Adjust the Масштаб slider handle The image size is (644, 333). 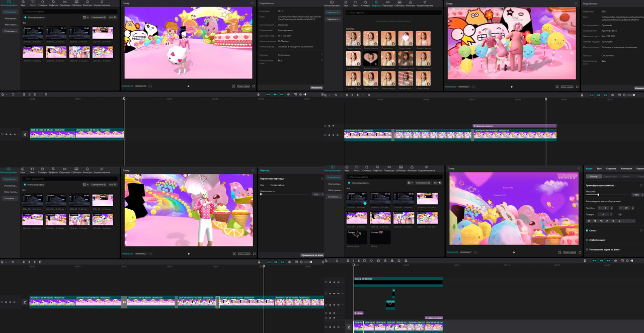tap(598, 195)
